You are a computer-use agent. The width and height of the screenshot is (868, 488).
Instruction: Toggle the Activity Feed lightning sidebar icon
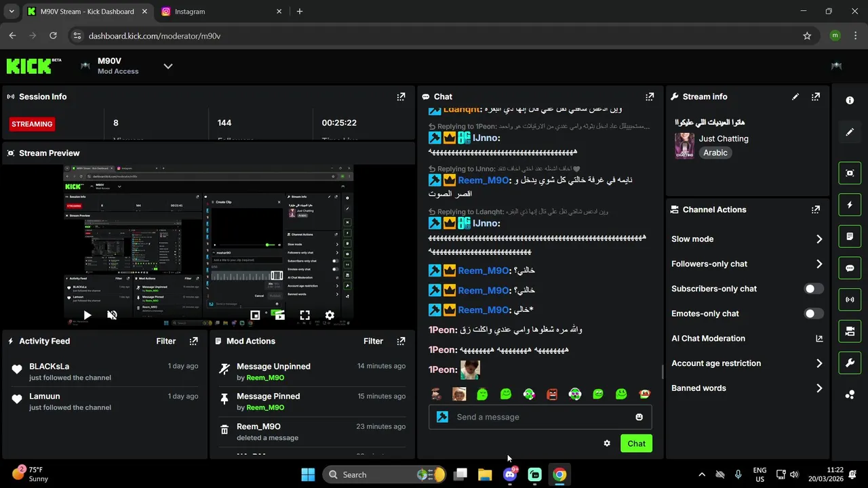(850, 205)
